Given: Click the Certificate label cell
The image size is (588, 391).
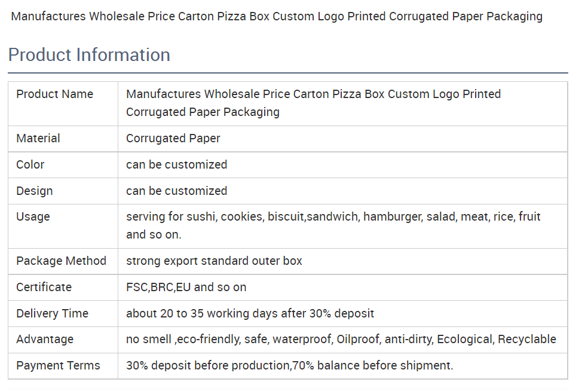Looking at the screenshot, I should coord(44,288).
